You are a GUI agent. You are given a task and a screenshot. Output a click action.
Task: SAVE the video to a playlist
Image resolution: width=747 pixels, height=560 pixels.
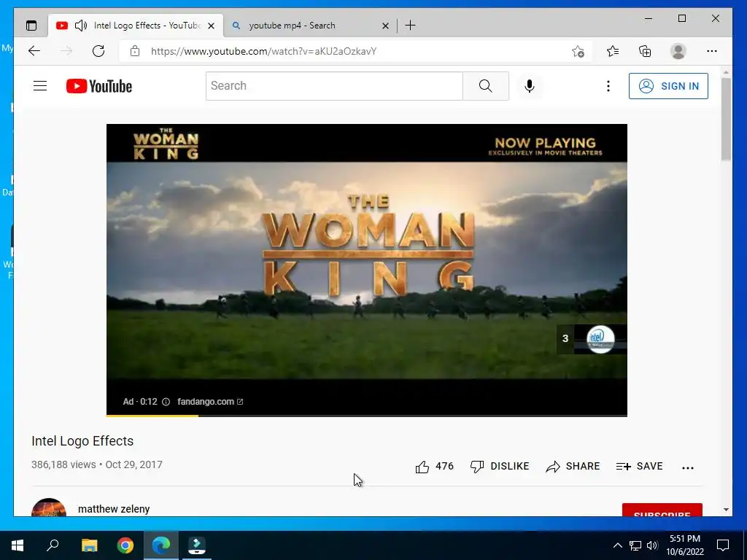coord(639,467)
